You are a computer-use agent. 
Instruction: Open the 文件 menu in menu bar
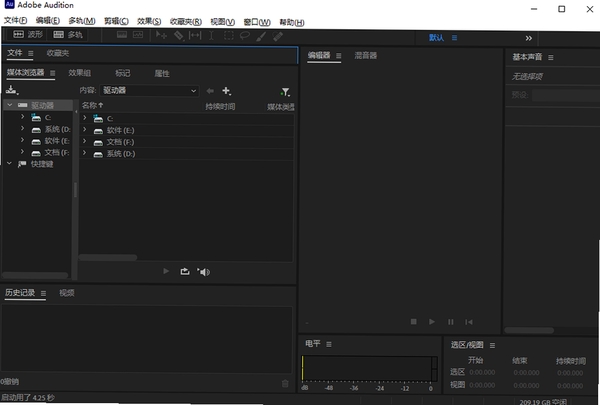(15, 21)
